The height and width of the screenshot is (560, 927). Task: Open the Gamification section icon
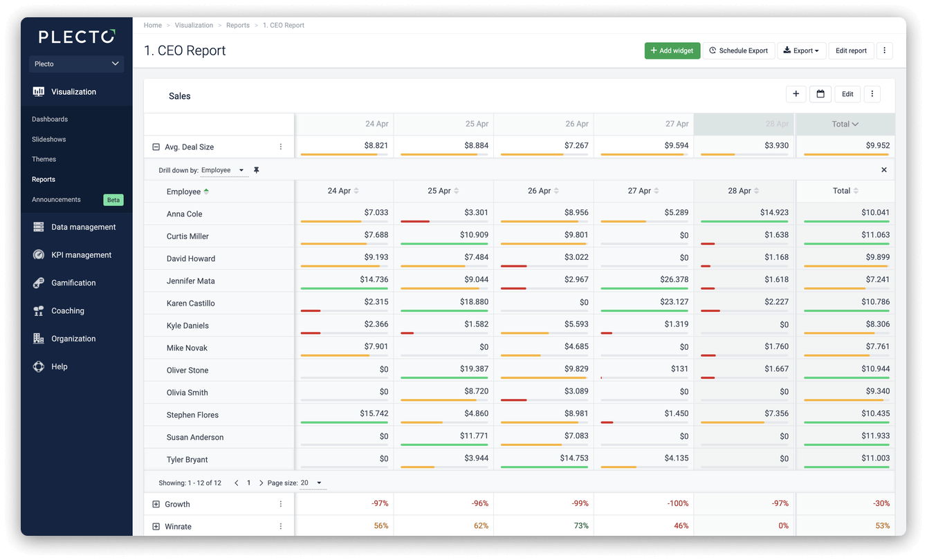click(x=39, y=283)
